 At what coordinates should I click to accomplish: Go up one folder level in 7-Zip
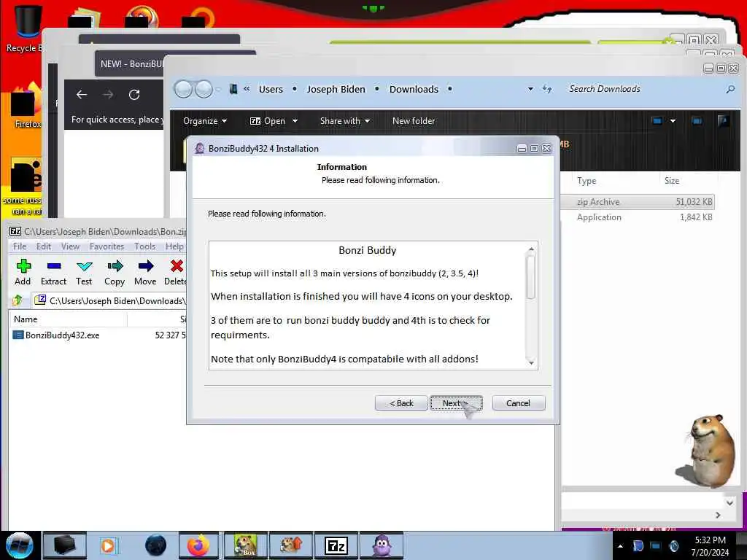[18, 300]
